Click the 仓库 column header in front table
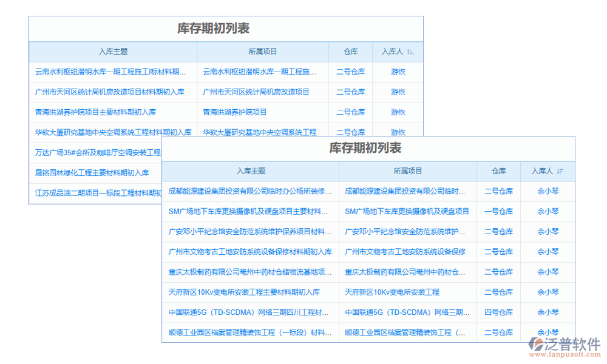The height and width of the screenshot is (364, 607). [x=498, y=170]
